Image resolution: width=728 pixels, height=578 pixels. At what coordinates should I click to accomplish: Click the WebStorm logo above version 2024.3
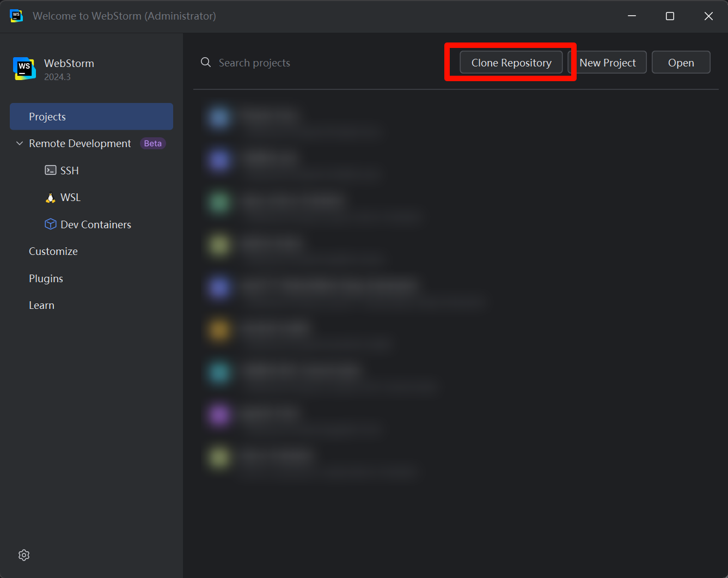(x=25, y=69)
